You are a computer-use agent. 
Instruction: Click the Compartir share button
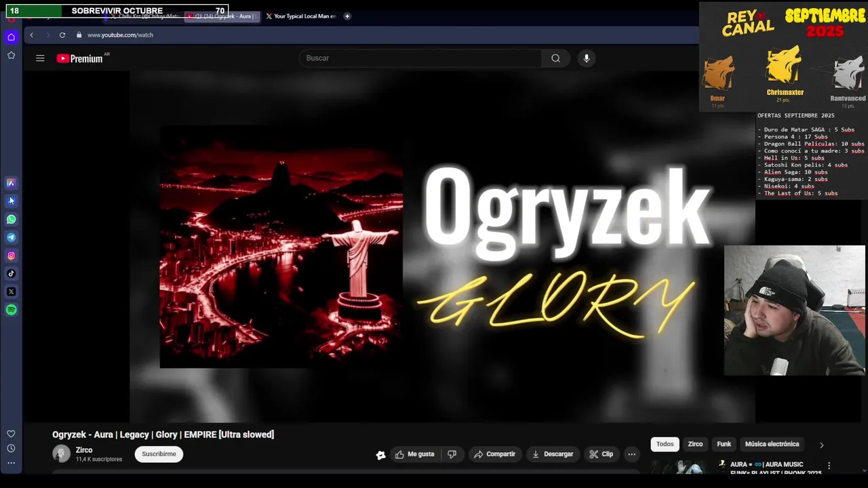(495, 454)
